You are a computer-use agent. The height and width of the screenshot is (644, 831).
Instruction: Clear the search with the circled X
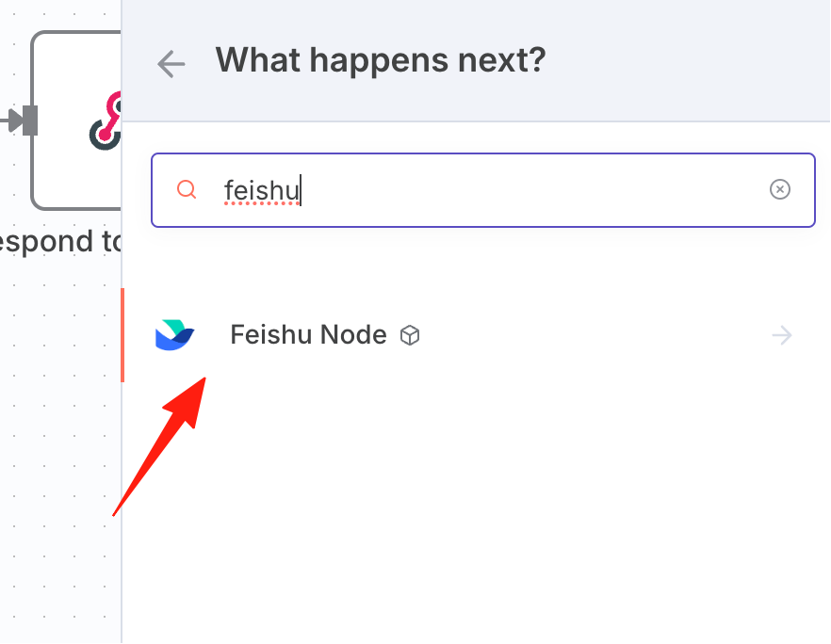coord(779,189)
